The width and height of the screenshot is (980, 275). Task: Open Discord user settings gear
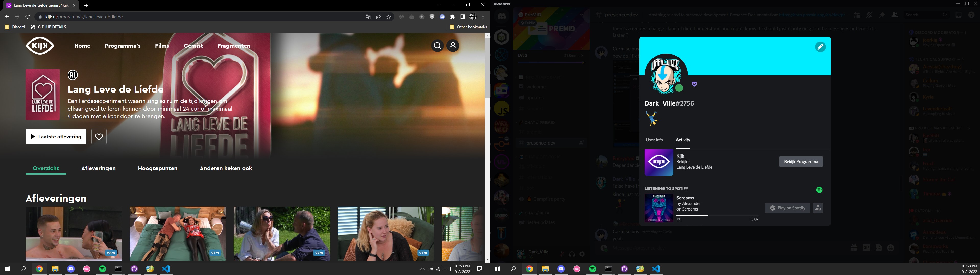coord(582,254)
